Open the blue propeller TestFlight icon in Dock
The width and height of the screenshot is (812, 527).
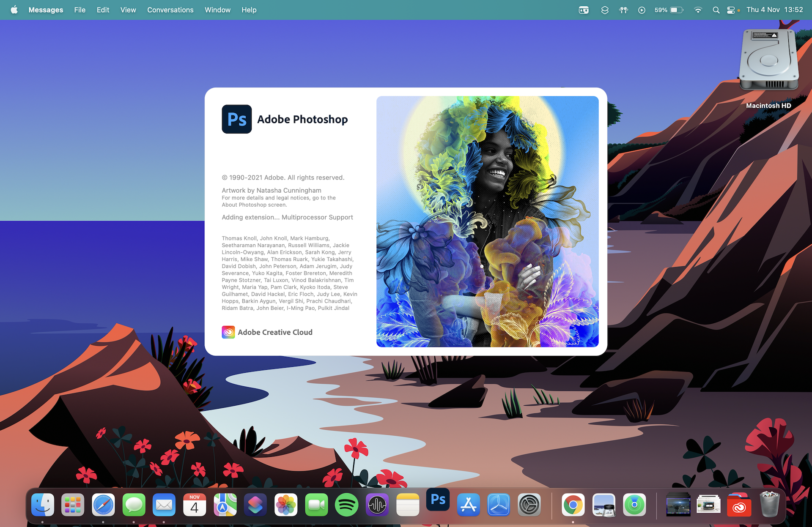[499, 505]
